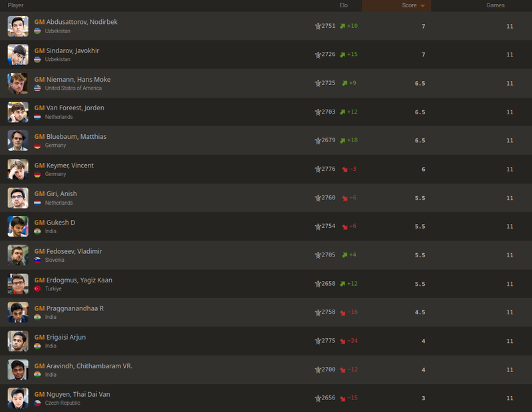Click the Czech Republic flag under Nguyen
The image size is (532, 412).
(x=38, y=403)
